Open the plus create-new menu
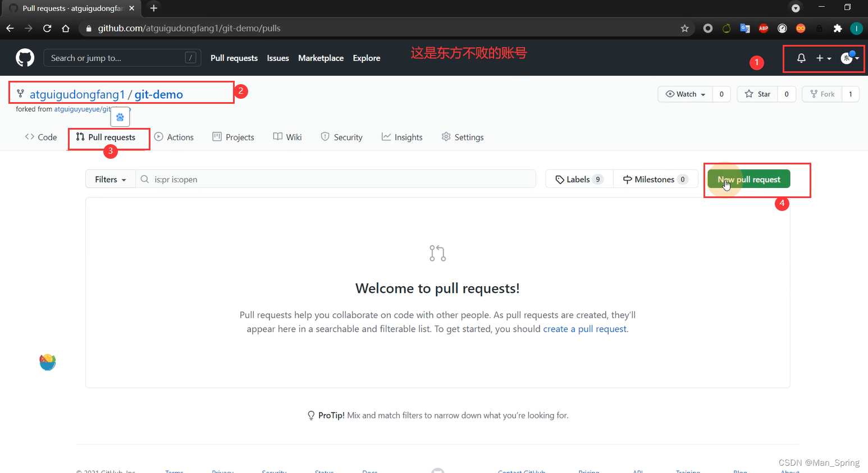This screenshot has width=868, height=473. tap(823, 58)
